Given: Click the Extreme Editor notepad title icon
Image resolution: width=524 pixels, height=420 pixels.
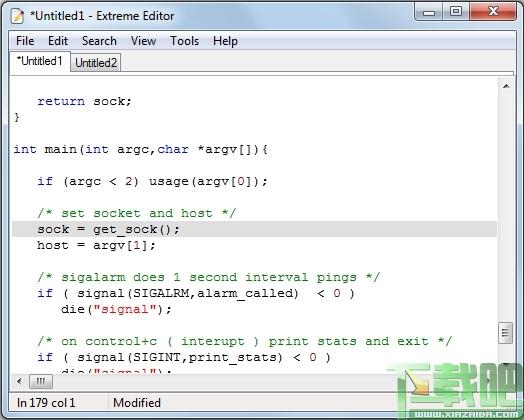Looking at the screenshot, I should click(17, 16).
